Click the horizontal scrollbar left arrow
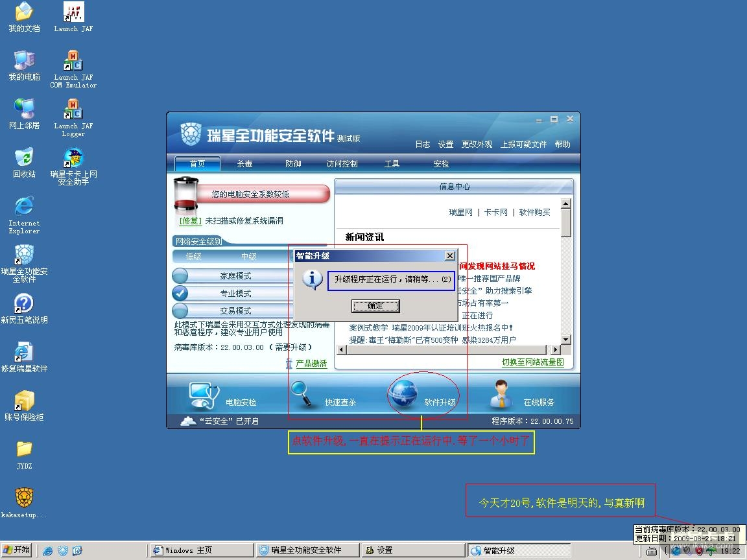The width and height of the screenshot is (747, 560). pyautogui.click(x=341, y=349)
